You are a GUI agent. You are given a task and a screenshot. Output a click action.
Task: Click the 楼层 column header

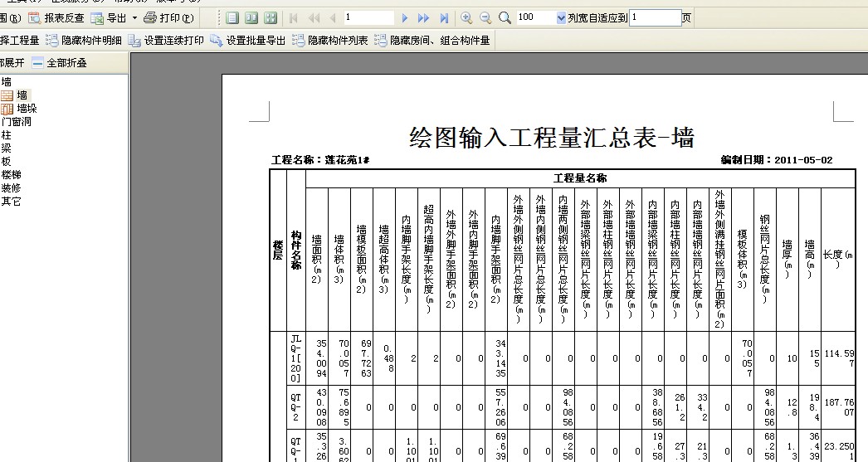(x=278, y=250)
